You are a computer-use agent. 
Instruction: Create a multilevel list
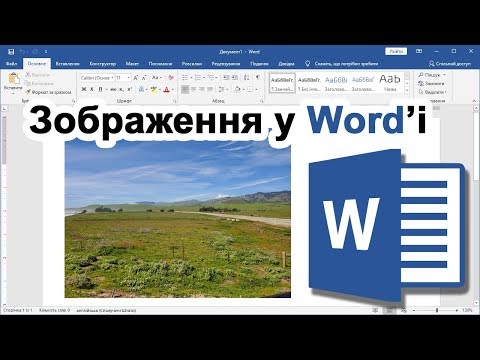coord(211,78)
